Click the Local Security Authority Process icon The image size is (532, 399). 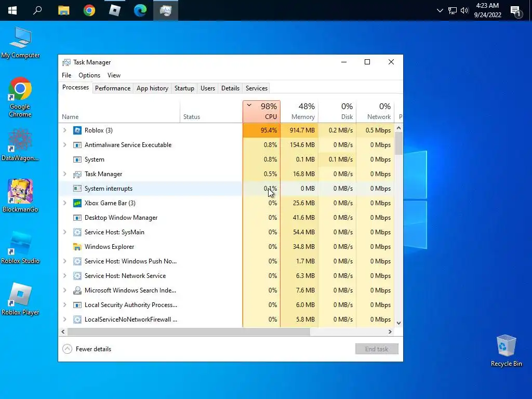coord(77,305)
